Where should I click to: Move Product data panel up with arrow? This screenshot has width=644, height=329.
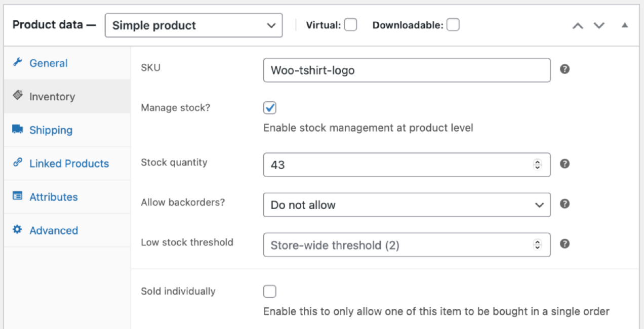click(578, 25)
